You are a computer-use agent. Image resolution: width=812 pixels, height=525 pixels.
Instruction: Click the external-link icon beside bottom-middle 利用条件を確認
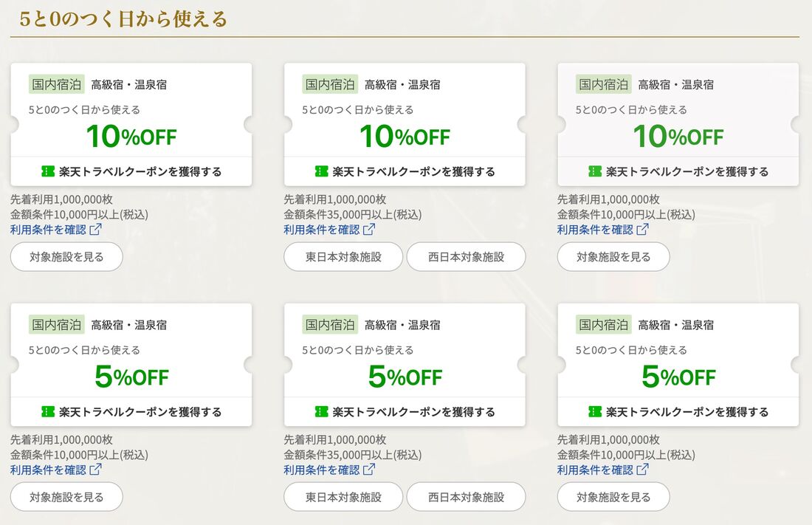coord(370,470)
